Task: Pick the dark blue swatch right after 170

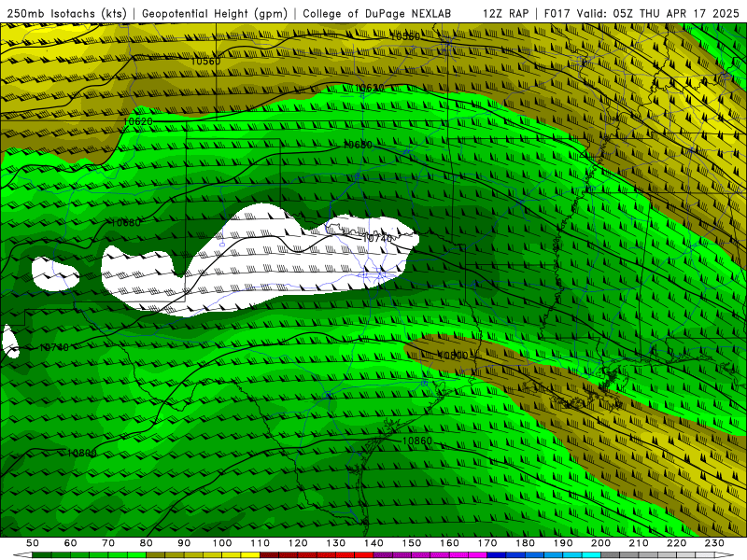Action: click(497, 555)
